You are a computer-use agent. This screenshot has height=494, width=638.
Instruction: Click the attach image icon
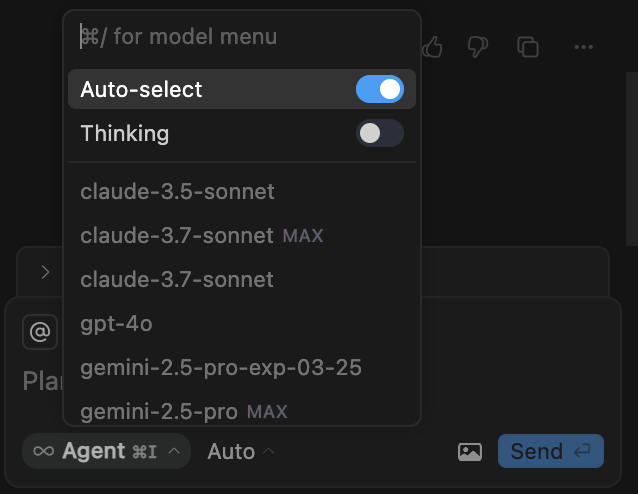470,451
